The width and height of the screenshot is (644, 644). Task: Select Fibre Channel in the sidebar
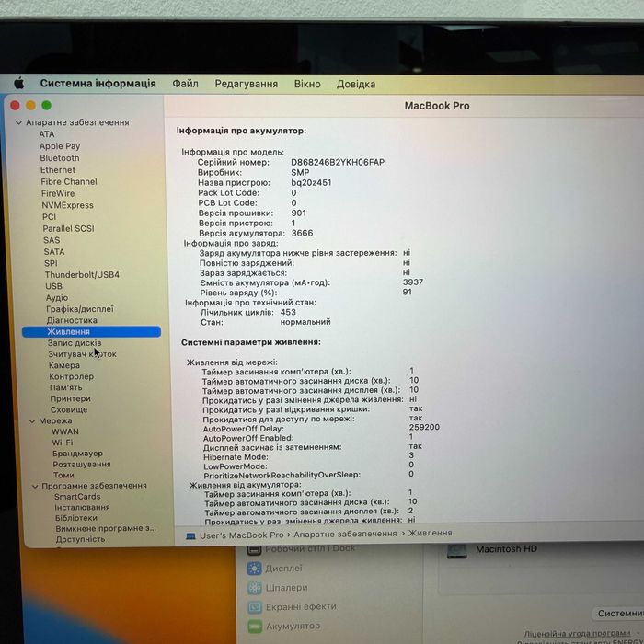pyautogui.click(x=69, y=181)
